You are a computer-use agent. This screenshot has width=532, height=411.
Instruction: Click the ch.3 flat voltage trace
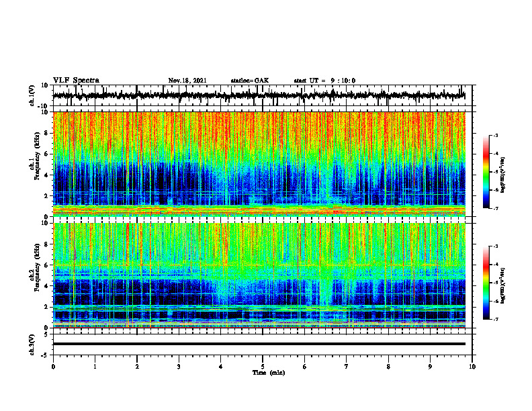(259, 344)
